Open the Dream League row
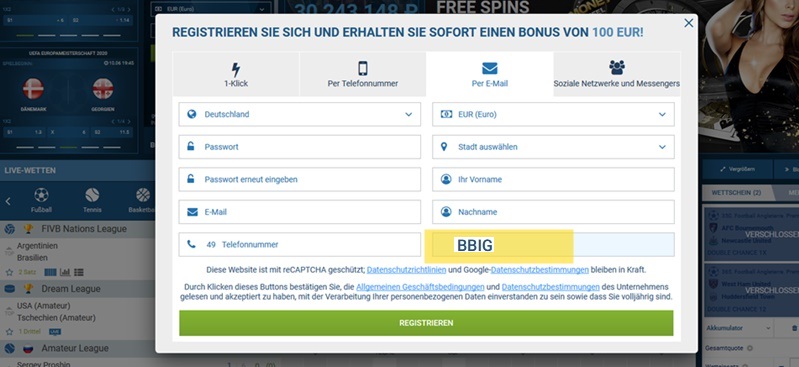This screenshot has height=367, width=799. point(77,289)
